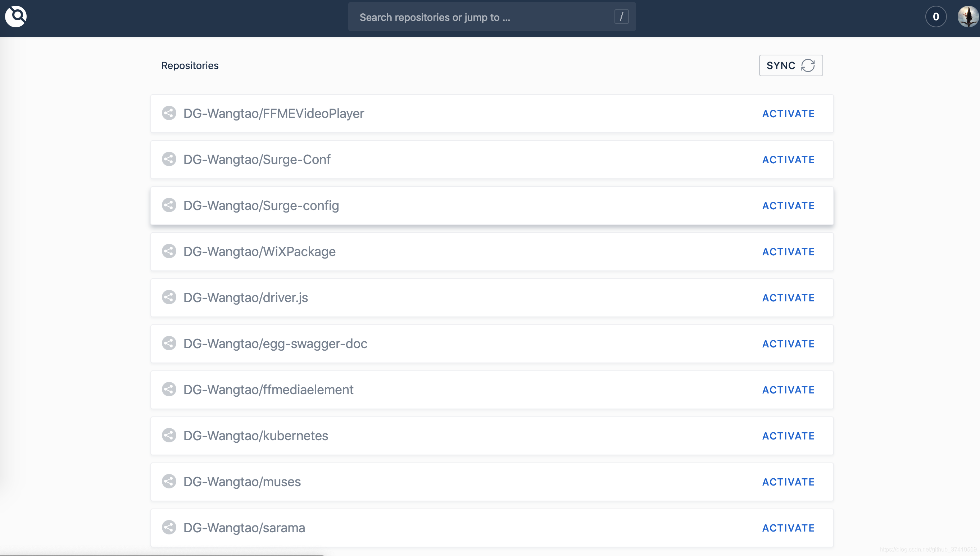Open the DG-Wangtao/Surge-Conf repository name

(257, 160)
